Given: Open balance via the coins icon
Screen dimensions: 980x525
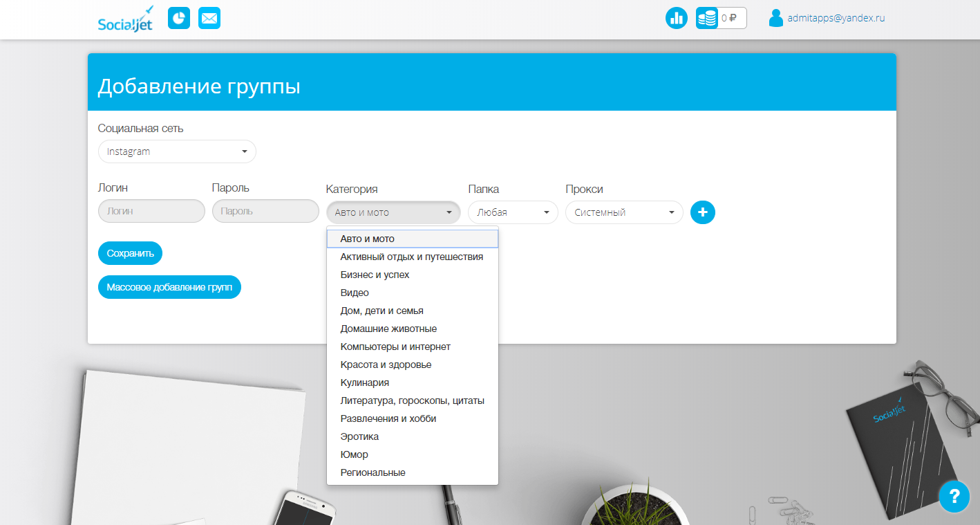Looking at the screenshot, I should point(706,17).
